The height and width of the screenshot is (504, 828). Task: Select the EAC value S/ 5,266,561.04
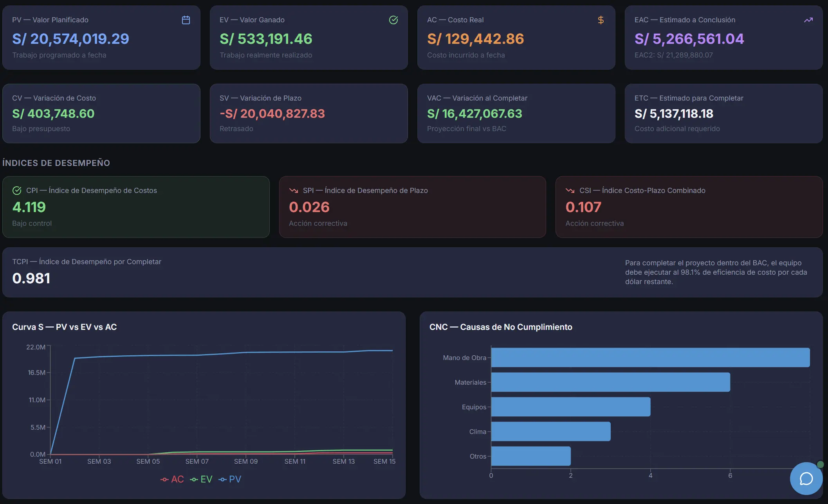[x=689, y=39]
